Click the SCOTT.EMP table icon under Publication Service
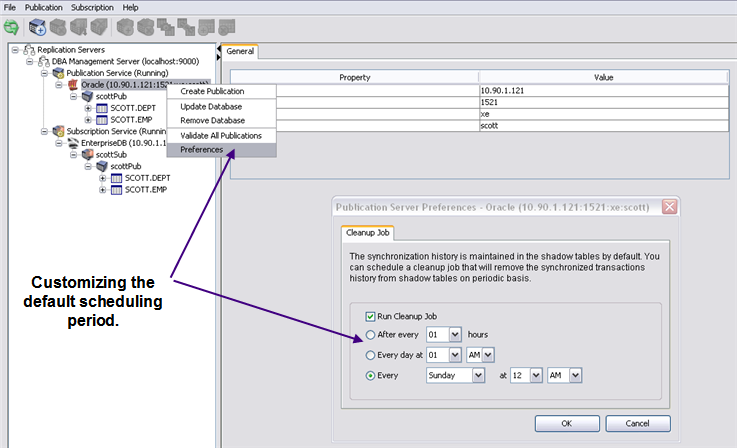The height and width of the screenshot is (448, 737). click(102, 120)
